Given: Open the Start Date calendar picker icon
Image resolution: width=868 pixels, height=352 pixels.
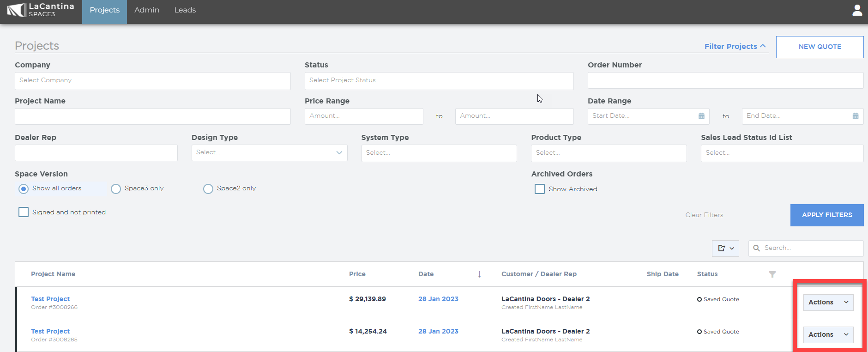Looking at the screenshot, I should click(x=701, y=116).
